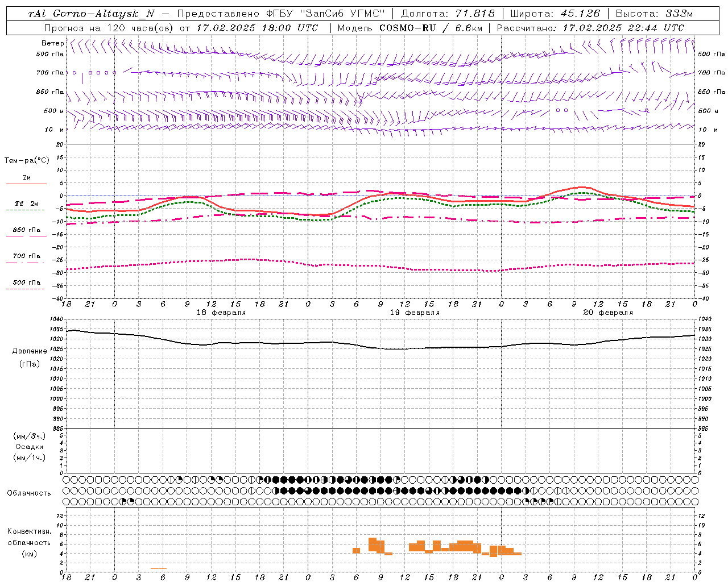Click the 20 февраля date label
Image resolution: width=728 pixels, height=582 pixels.
608,313
